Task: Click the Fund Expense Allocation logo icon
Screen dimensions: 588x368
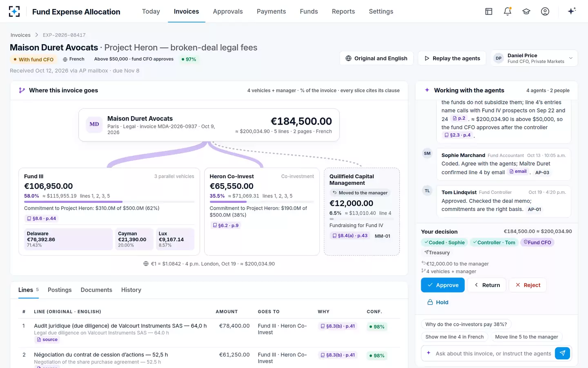Action: pyautogui.click(x=14, y=11)
